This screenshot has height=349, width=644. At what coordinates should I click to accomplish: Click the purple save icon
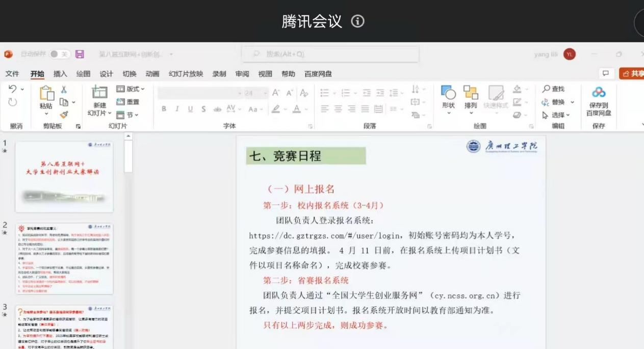[80, 54]
